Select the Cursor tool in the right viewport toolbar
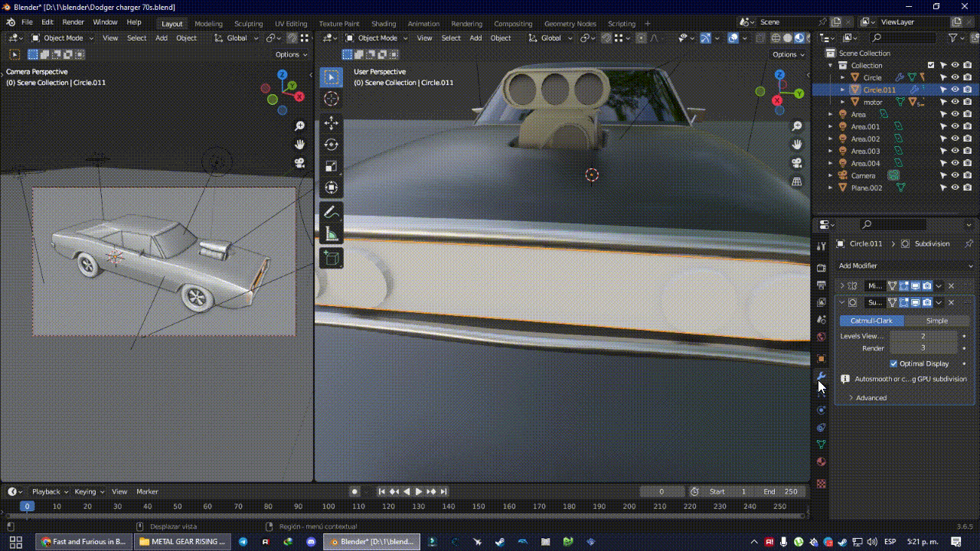The image size is (980, 551). coord(331,99)
